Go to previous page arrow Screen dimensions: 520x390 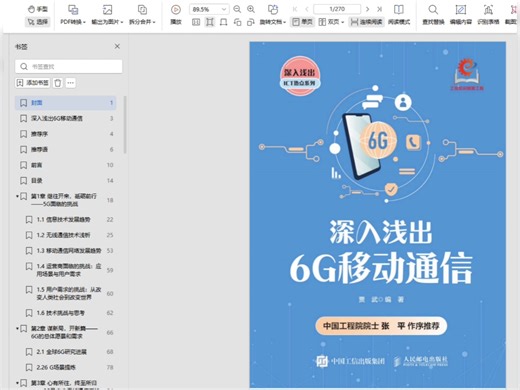307,9
